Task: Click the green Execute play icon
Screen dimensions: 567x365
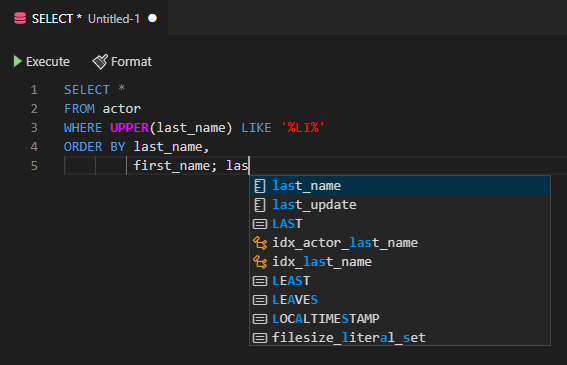Action: [17, 61]
